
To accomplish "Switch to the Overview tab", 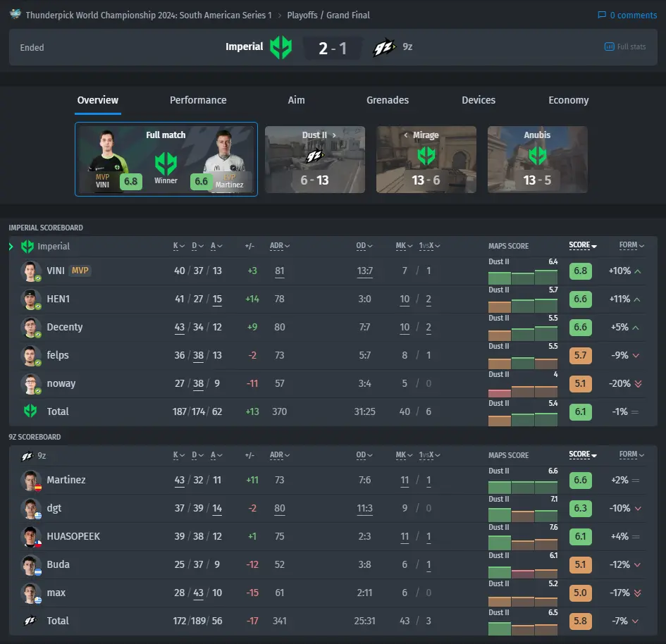I will click(98, 100).
